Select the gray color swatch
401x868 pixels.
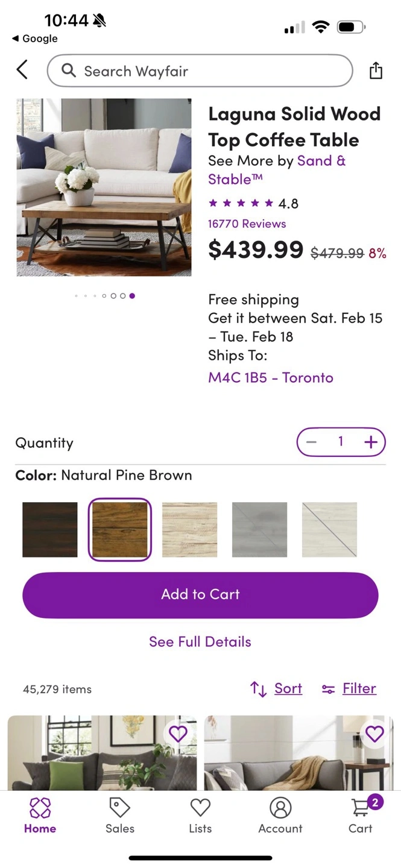(259, 530)
